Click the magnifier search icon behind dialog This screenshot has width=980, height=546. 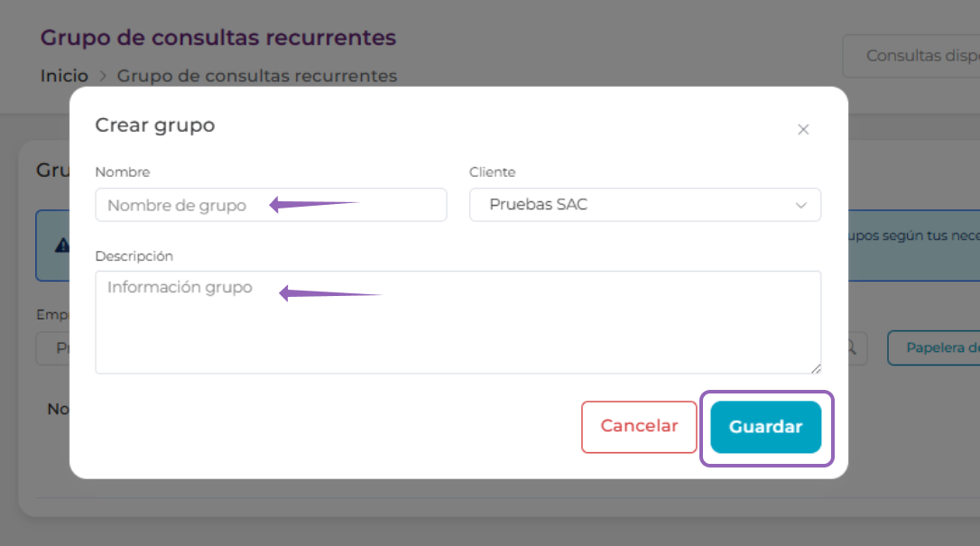pos(851,347)
